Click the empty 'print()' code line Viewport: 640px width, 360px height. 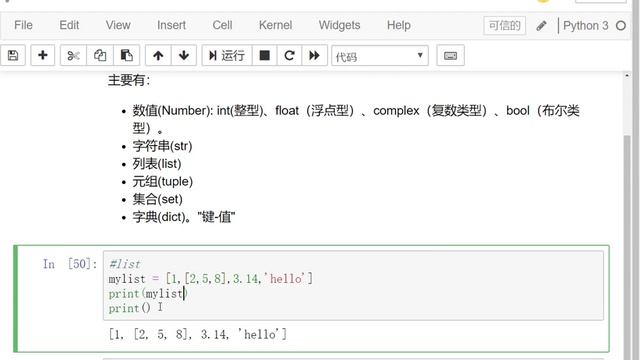click(x=129, y=308)
